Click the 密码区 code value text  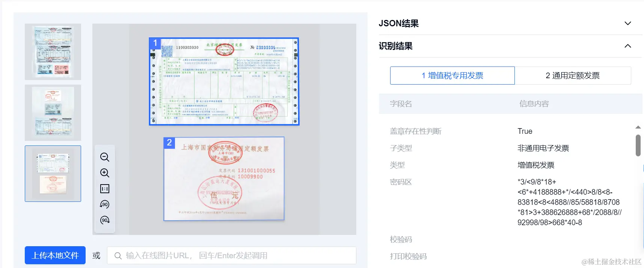coord(569,202)
